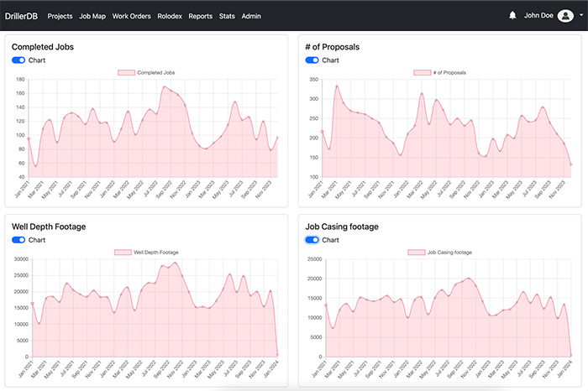Hide the # of Proposals dataset via legend swatch
Screen dimensions: 588x391
click(422, 73)
